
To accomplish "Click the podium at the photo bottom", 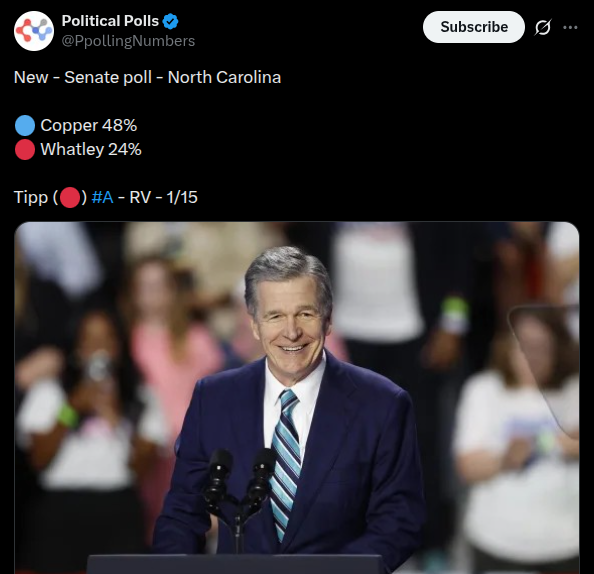I will click(x=237, y=565).
